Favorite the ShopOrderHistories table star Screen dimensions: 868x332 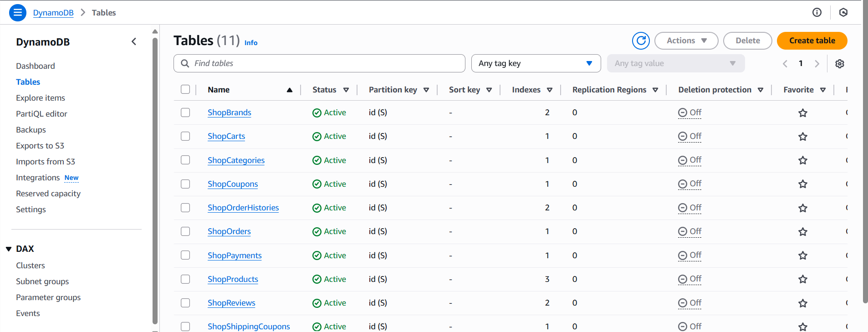(x=803, y=208)
